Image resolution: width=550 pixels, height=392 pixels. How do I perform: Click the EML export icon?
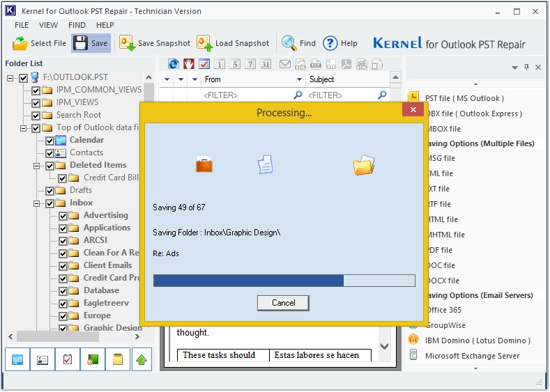click(x=300, y=64)
